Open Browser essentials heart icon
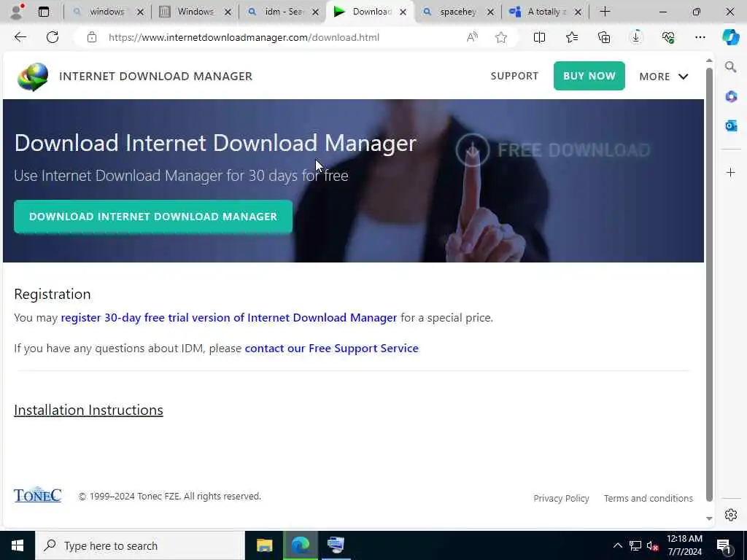Image resolution: width=747 pixels, height=560 pixels. [x=668, y=37]
